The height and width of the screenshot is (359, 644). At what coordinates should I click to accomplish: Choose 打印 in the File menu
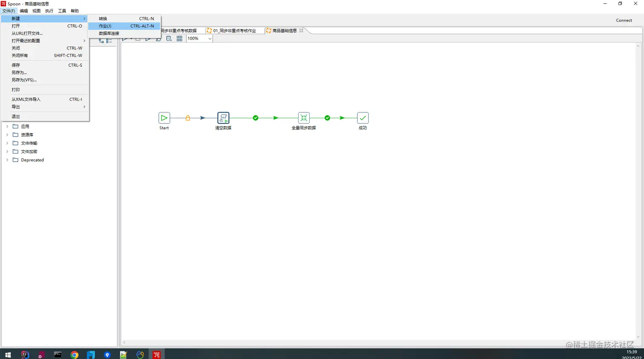pos(45,90)
